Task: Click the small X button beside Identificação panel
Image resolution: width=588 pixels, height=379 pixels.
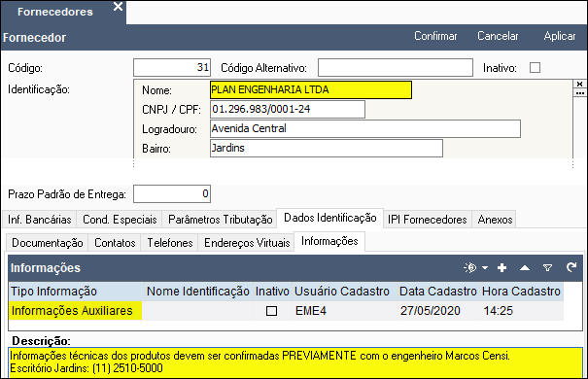Action: click(x=579, y=84)
